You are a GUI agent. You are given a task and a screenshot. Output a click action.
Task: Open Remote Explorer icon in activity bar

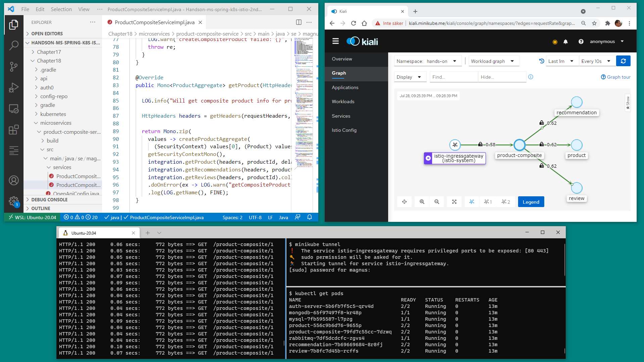pos(14,109)
